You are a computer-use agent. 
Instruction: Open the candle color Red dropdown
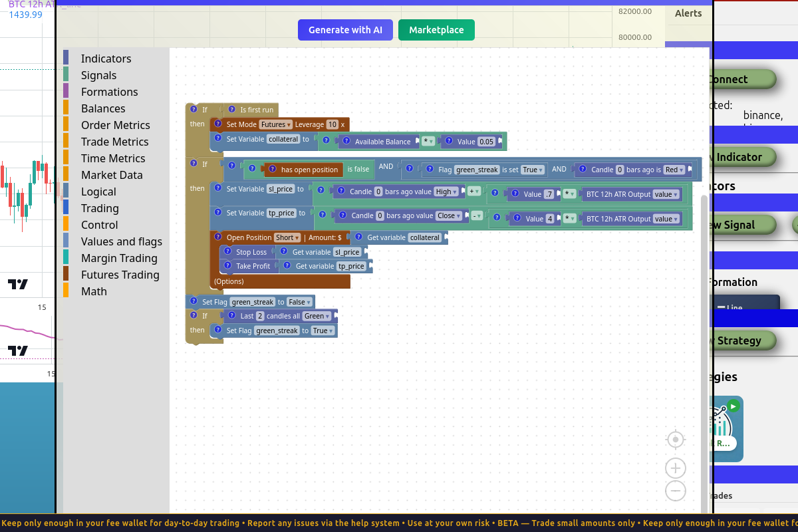[x=674, y=170]
